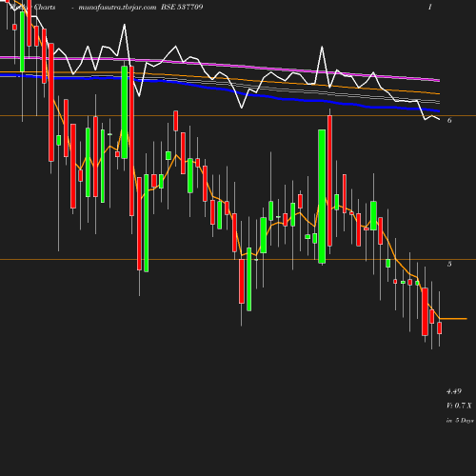476x476 pixels.
Task: Click the 'Charts' title word
Action: 45,7
